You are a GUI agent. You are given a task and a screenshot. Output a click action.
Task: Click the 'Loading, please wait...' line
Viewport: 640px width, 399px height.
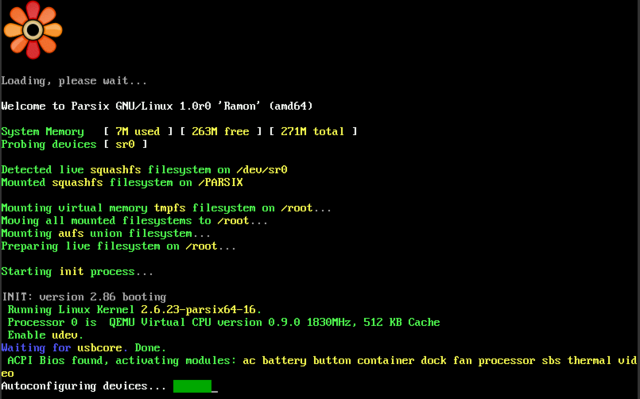[x=74, y=81]
